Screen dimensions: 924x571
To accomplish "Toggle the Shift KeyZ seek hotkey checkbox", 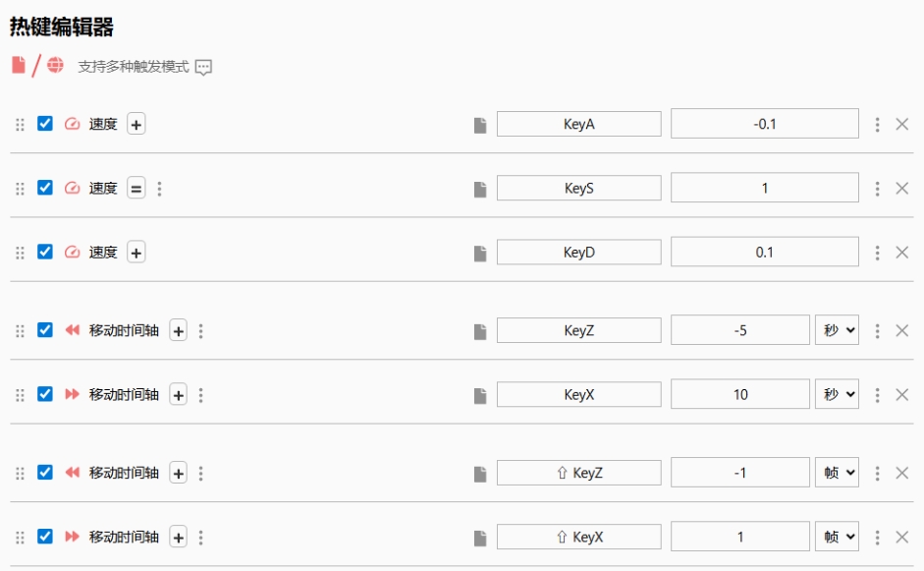I will (x=45, y=473).
